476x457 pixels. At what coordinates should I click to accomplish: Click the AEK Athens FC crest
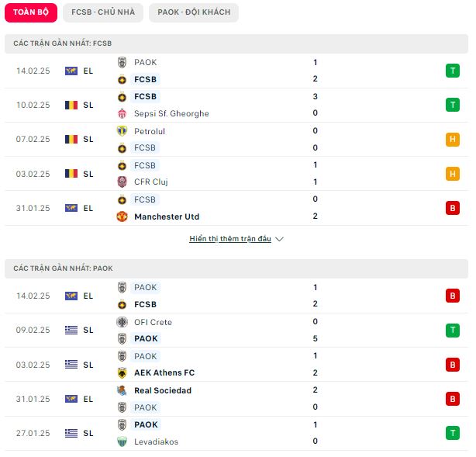122,373
